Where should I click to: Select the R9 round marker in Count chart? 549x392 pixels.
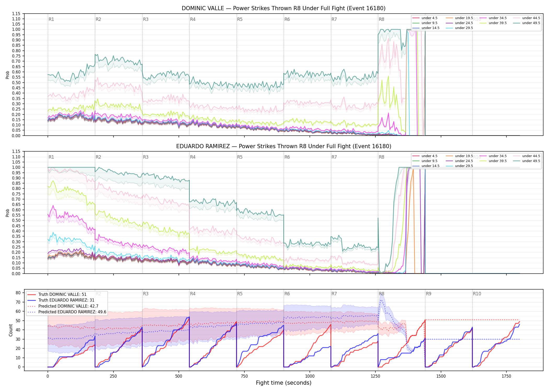[x=428, y=294]
